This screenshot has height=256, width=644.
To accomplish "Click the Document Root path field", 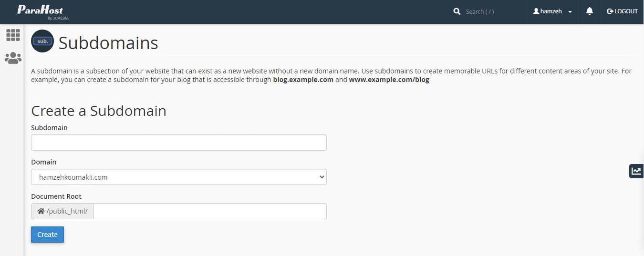I will pyautogui.click(x=210, y=211).
